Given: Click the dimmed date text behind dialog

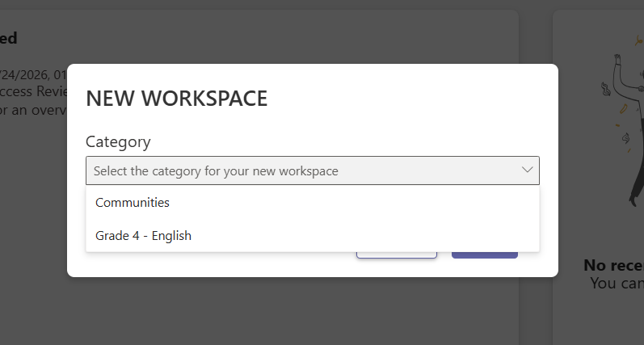Looking at the screenshot, I should pyautogui.click(x=33, y=75).
